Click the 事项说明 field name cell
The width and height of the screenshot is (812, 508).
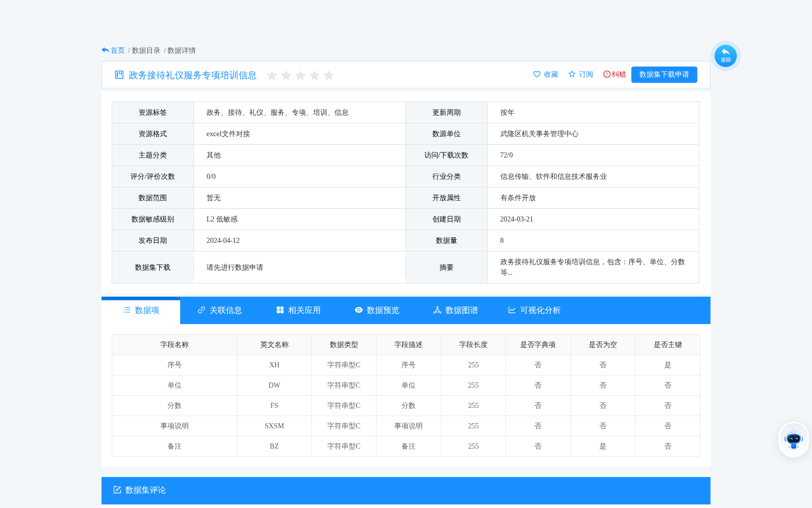175,426
